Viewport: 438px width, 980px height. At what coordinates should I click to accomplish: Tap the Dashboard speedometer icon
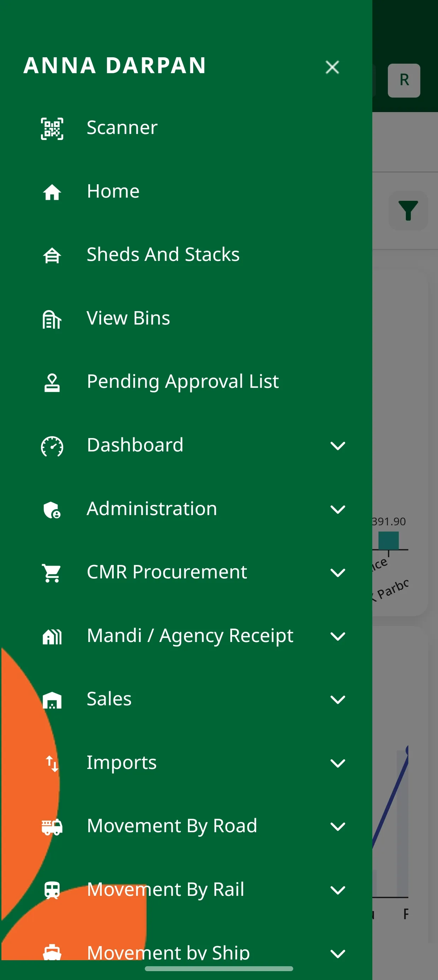pyautogui.click(x=52, y=446)
